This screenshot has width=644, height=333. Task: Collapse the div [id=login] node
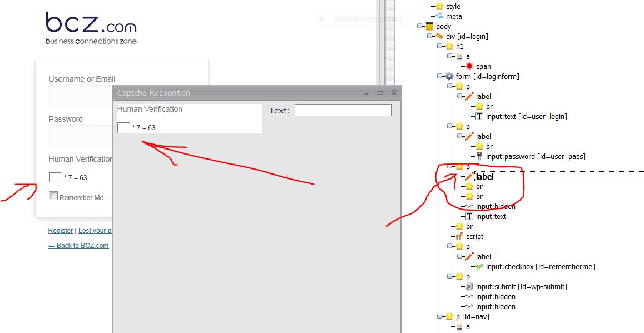(429, 36)
